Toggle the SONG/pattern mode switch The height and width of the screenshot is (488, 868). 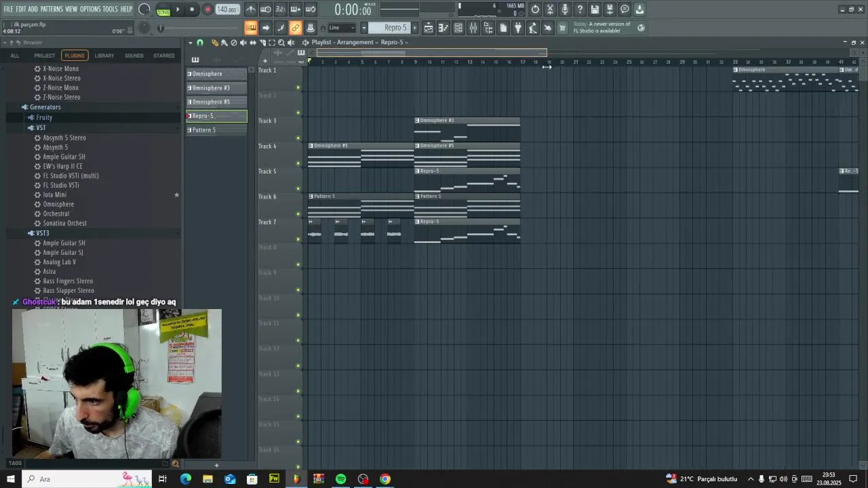(163, 10)
